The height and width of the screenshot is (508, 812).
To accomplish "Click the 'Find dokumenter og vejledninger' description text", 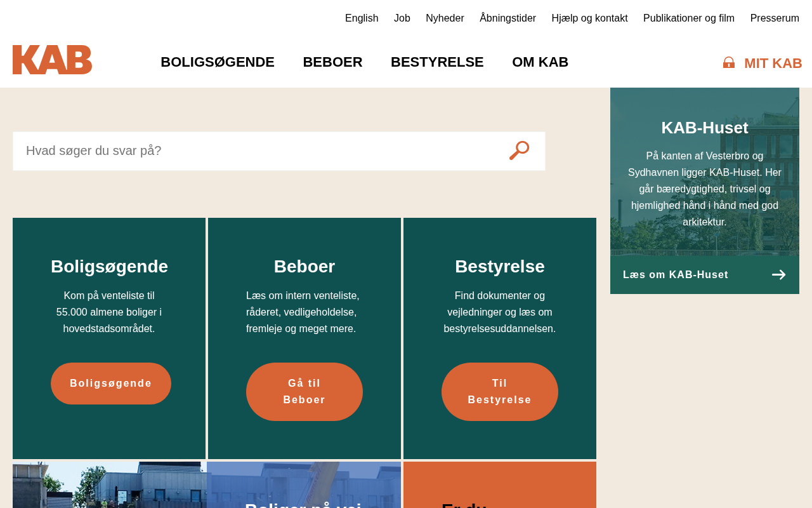I will (x=500, y=312).
